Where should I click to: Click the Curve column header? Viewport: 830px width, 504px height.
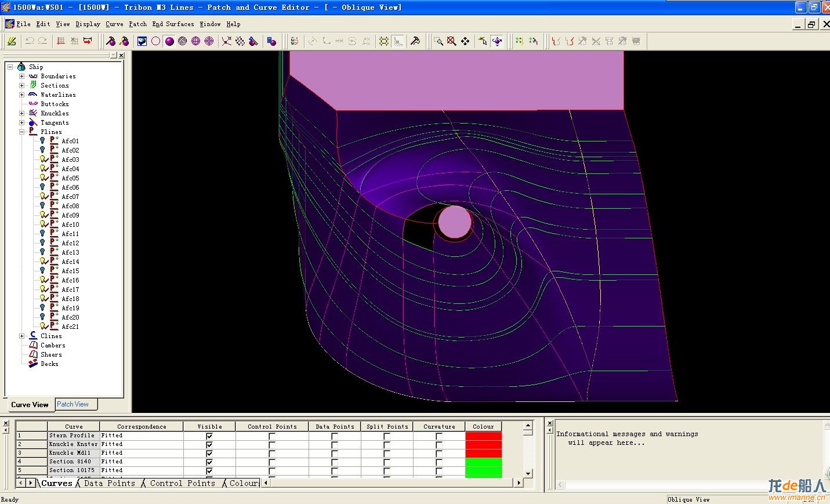(x=74, y=426)
